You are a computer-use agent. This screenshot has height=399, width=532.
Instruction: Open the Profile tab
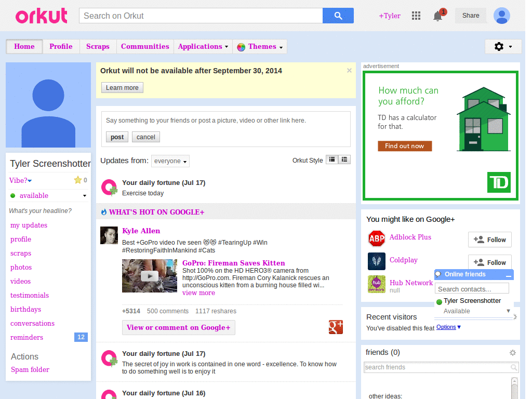[x=61, y=46]
